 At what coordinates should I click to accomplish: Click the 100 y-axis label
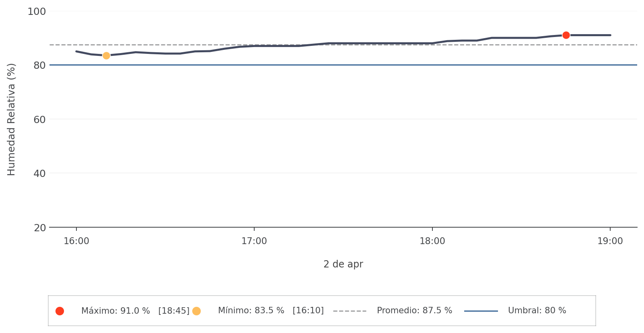click(x=37, y=12)
